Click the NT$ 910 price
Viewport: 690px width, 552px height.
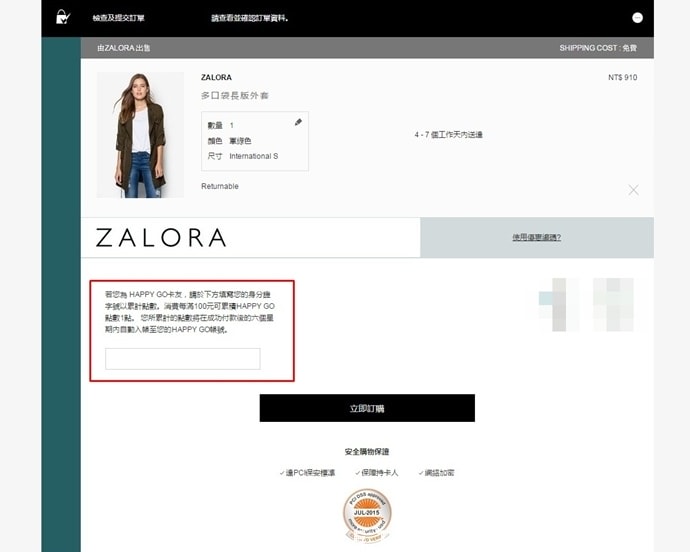coord(622,77)
